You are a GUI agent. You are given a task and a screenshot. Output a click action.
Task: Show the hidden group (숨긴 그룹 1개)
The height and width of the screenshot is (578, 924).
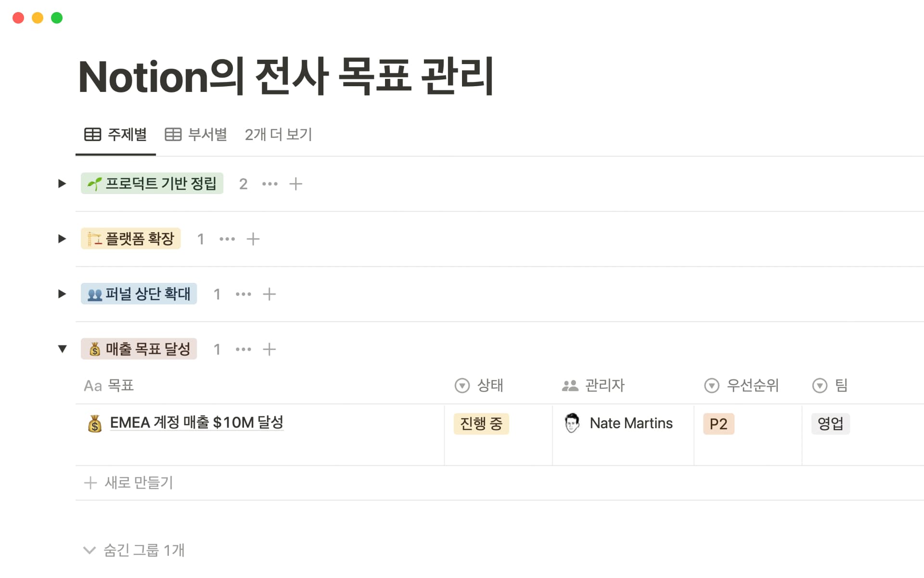135,550
